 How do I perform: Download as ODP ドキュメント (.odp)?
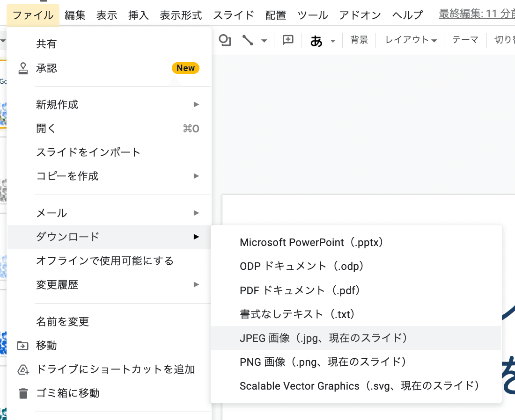click(356, 266)
